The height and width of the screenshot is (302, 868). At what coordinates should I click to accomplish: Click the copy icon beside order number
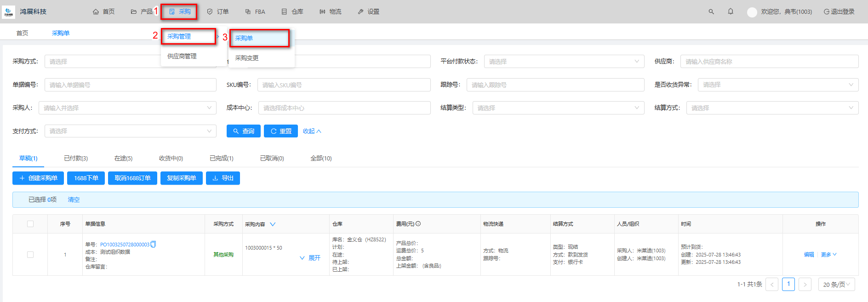154,244
